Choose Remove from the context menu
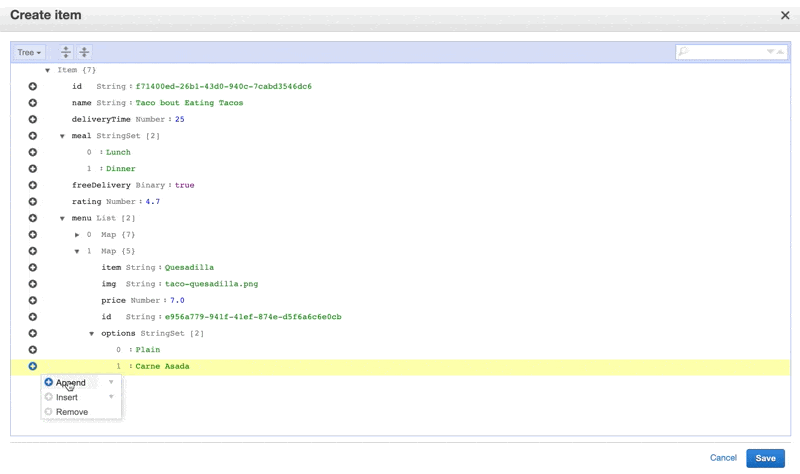Image resolution: width=800 pixels, height=474 pixels. point(72,412)
